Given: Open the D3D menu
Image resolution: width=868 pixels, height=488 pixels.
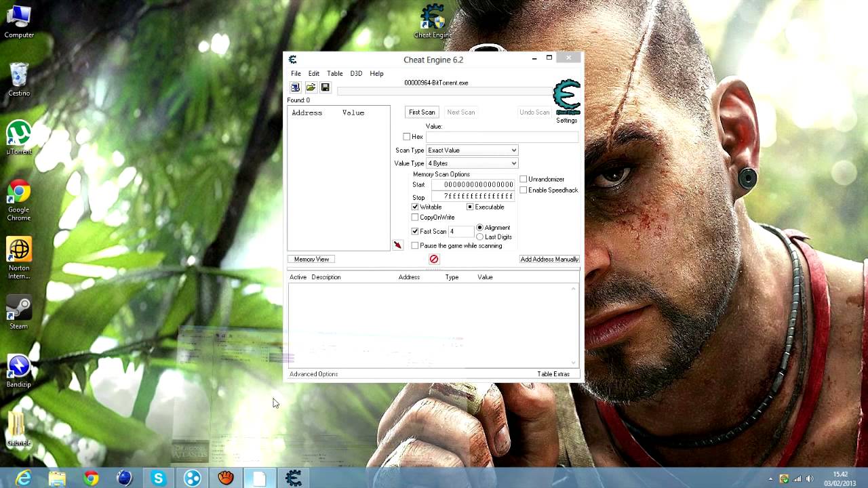Looking at the screenshot, I should click(x=356, y=73).
